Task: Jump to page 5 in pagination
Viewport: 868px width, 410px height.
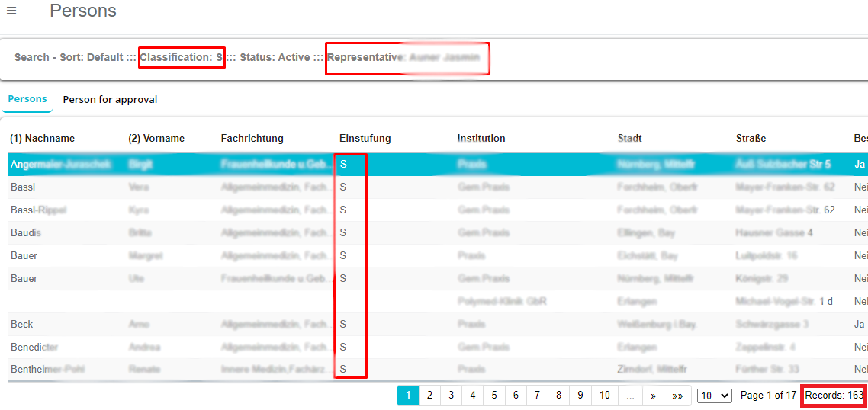Action: click(x=494, y=396)
